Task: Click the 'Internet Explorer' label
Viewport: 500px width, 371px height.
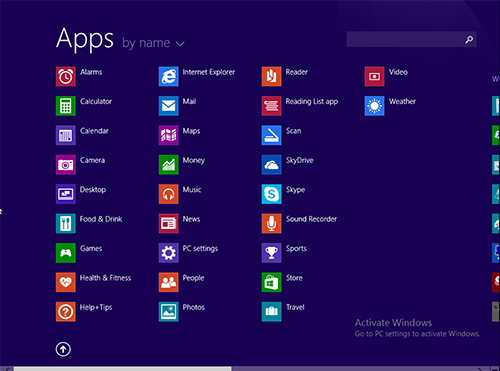Action: 209,72
